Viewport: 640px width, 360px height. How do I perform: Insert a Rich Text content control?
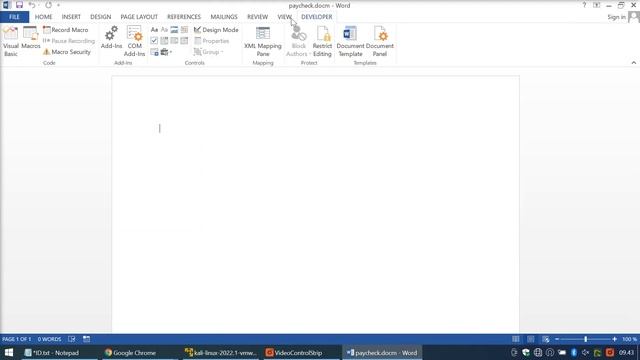(154, 30)
